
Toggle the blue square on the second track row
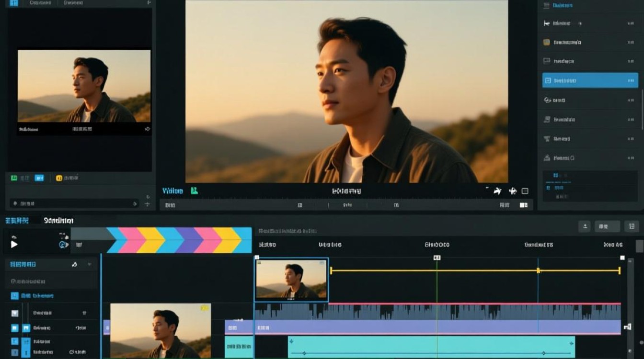coord(15,328)
